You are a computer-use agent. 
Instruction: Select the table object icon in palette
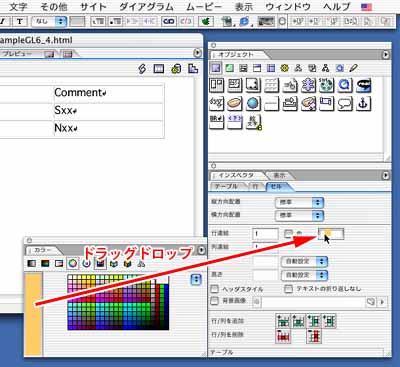point(271,86)
